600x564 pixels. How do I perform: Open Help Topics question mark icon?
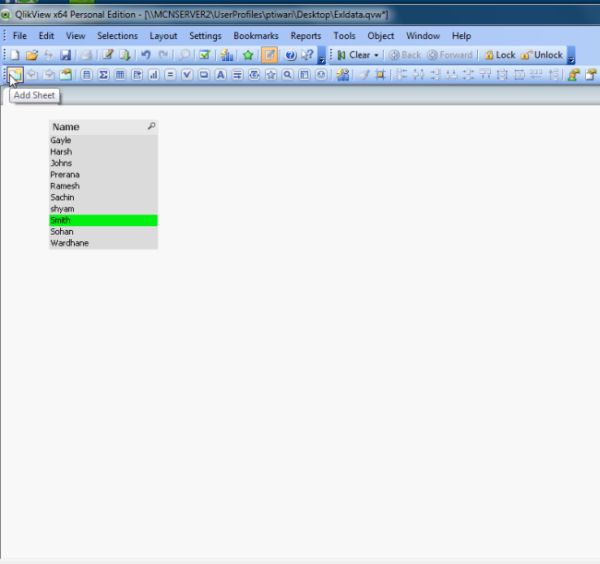[291, 55]
